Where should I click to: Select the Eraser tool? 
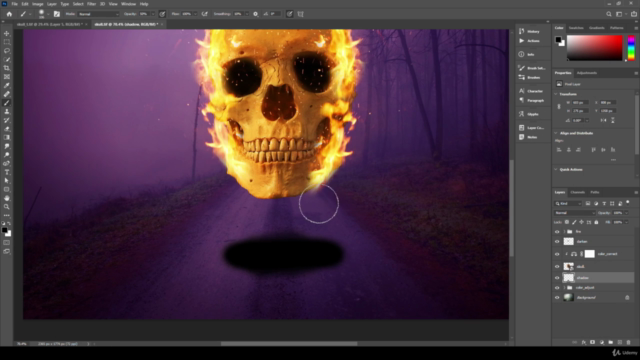(7, 129)
